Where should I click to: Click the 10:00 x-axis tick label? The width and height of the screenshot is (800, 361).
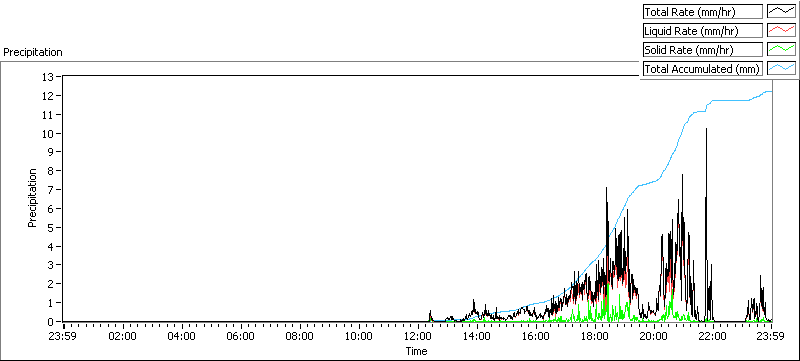point(359,336)
